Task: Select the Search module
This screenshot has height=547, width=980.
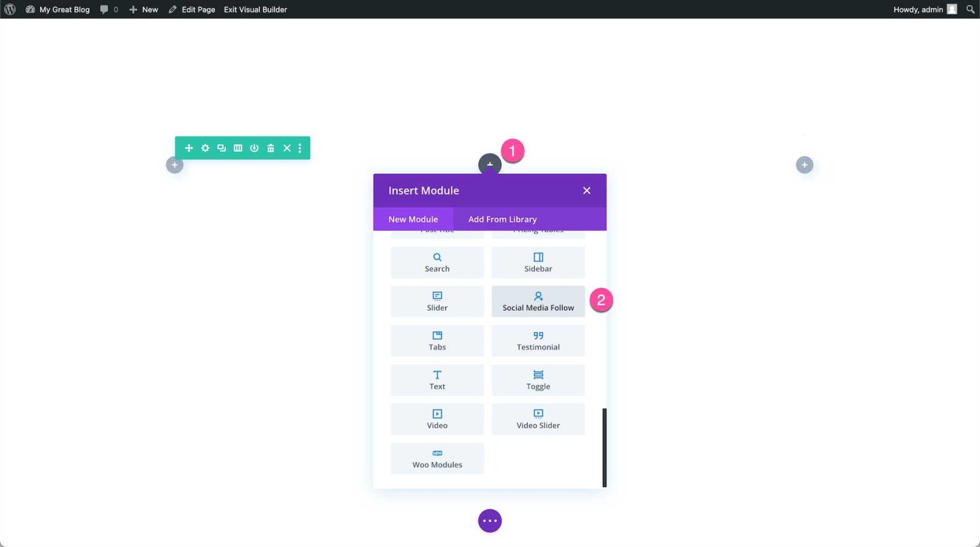Action: [437, 262]
